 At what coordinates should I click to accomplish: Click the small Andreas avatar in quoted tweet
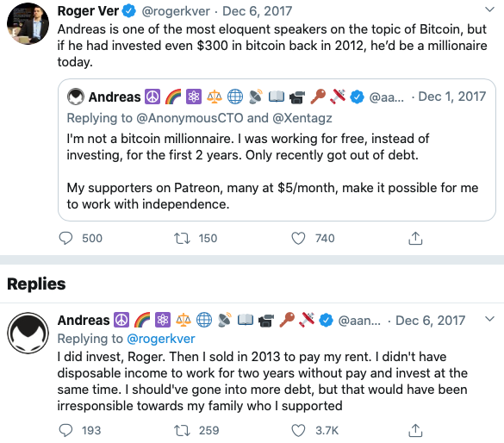(x=76, y=97)
